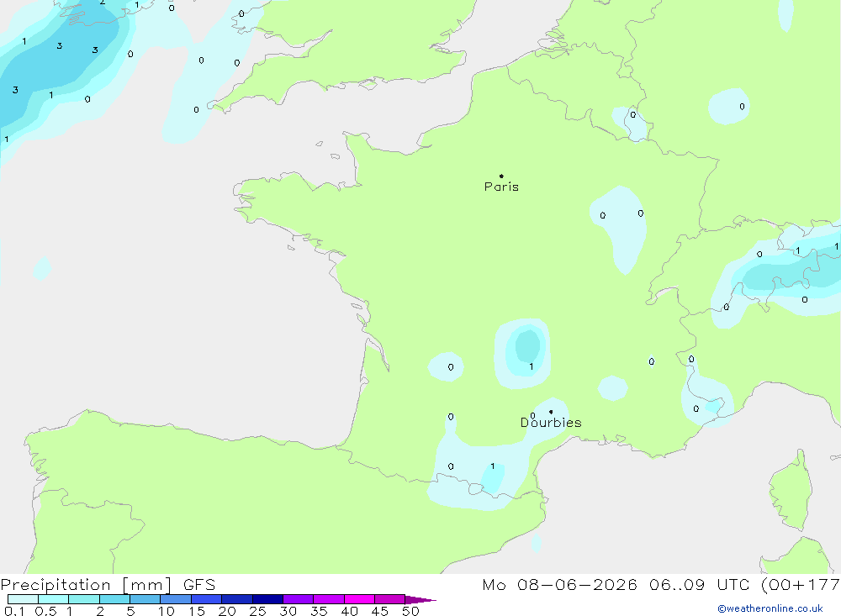
Task: Click the legend value '50'
Action: (410, 611)
